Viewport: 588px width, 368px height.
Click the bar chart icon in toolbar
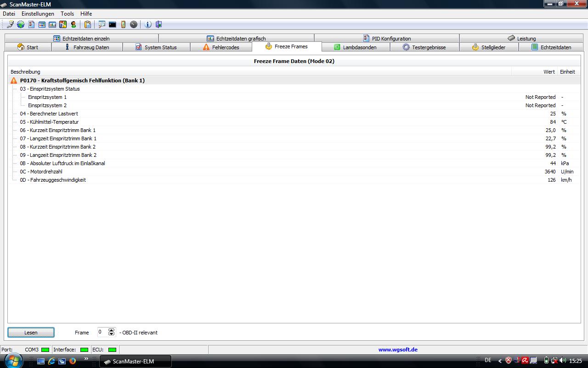click(52, 24)
